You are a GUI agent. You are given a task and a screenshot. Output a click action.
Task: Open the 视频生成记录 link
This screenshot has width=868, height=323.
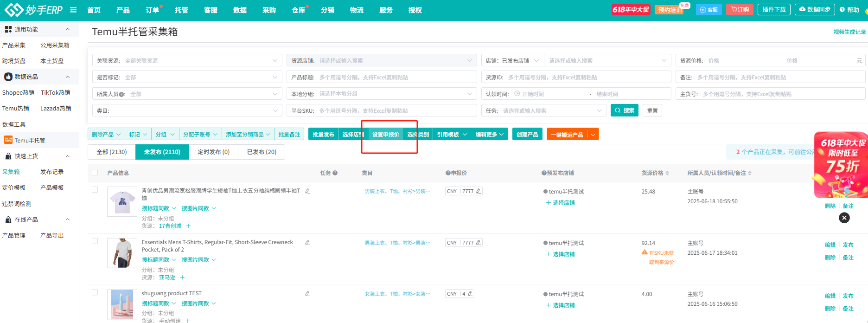click(x=849, y=32)
